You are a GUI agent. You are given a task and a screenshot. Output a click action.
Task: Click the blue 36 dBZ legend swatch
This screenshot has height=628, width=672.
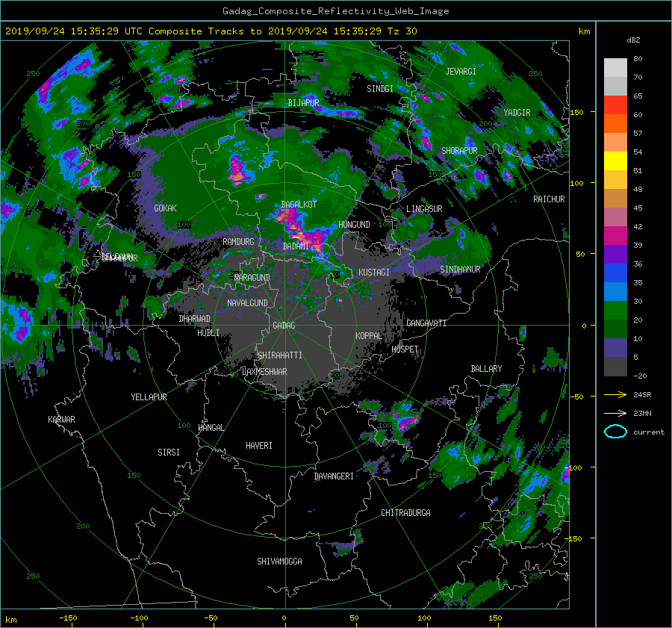[615, 273]
